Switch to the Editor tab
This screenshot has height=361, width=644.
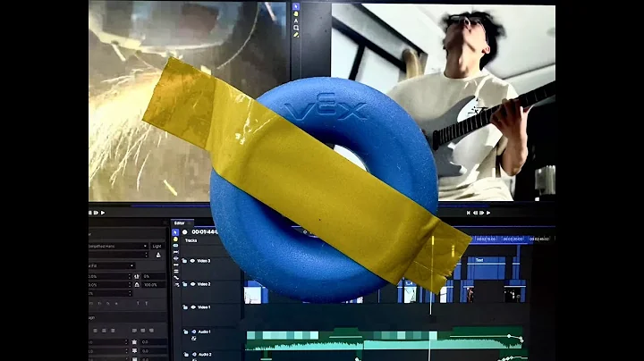pos(180,223)
